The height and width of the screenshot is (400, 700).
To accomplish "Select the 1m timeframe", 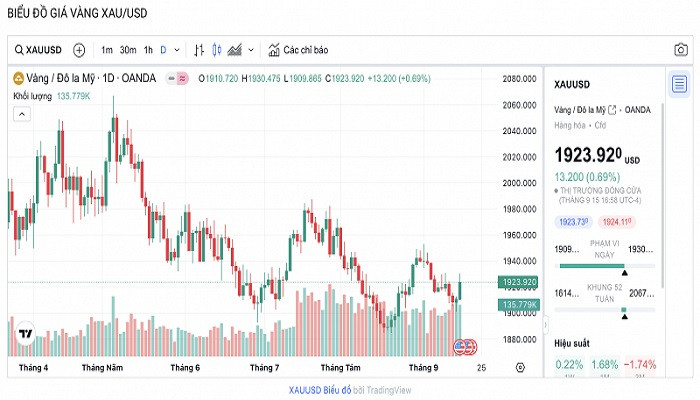I will [x=106, y=50].
